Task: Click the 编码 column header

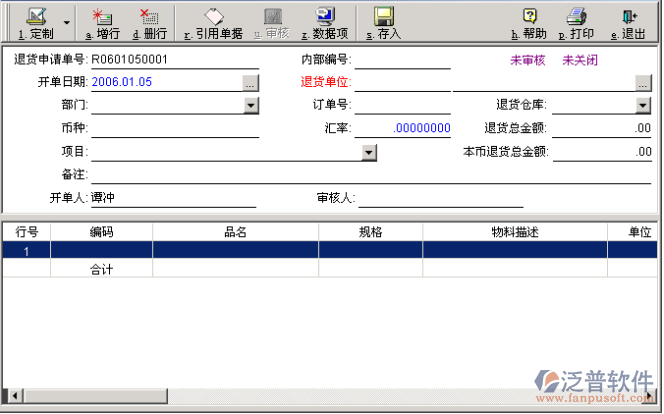Action: 102,232
